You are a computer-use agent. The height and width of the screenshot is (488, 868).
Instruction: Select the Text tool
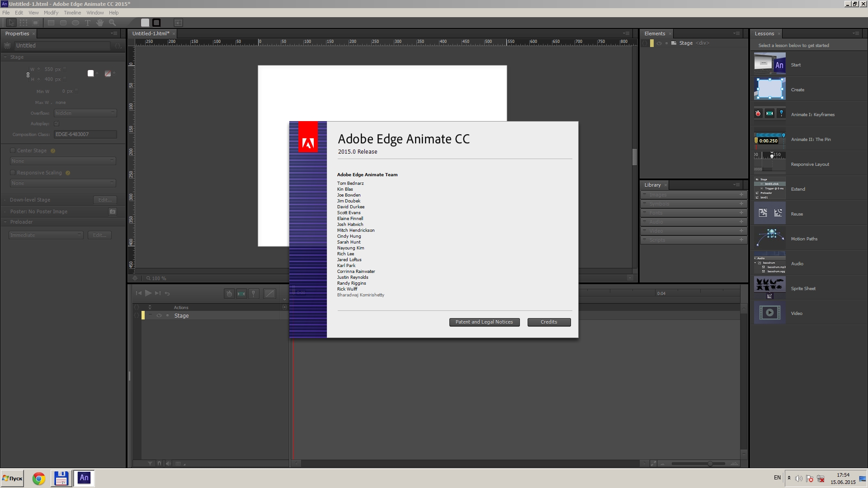tap(88, 23)
